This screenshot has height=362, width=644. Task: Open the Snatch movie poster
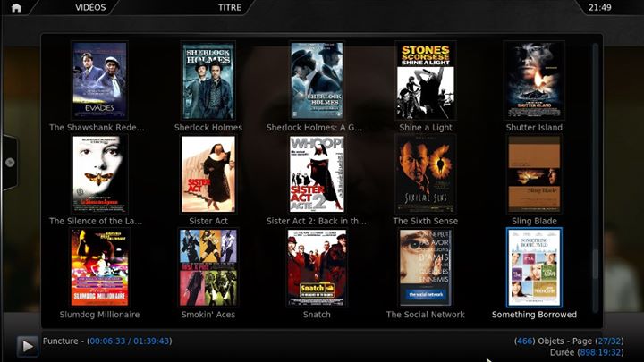[317, 268]
